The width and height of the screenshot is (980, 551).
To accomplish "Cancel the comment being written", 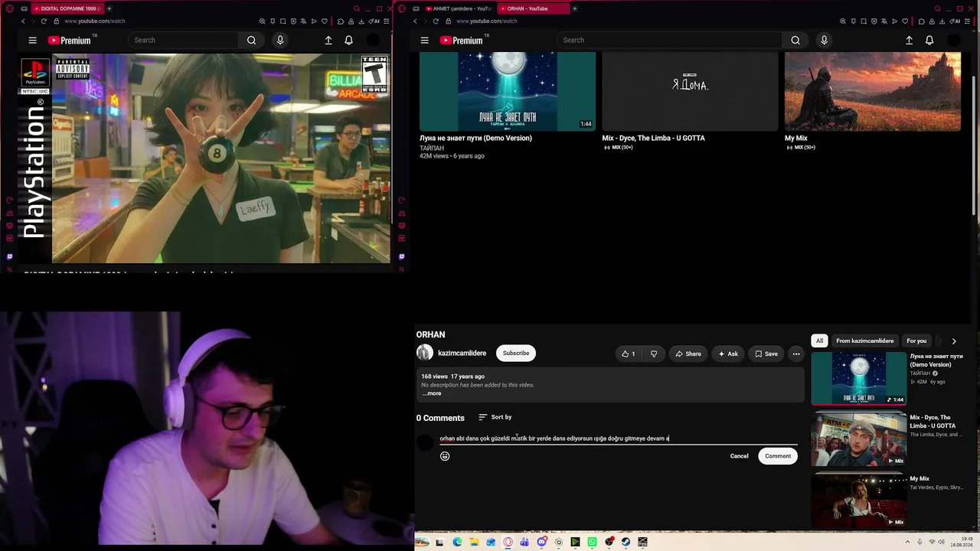I will click(739, 456).
